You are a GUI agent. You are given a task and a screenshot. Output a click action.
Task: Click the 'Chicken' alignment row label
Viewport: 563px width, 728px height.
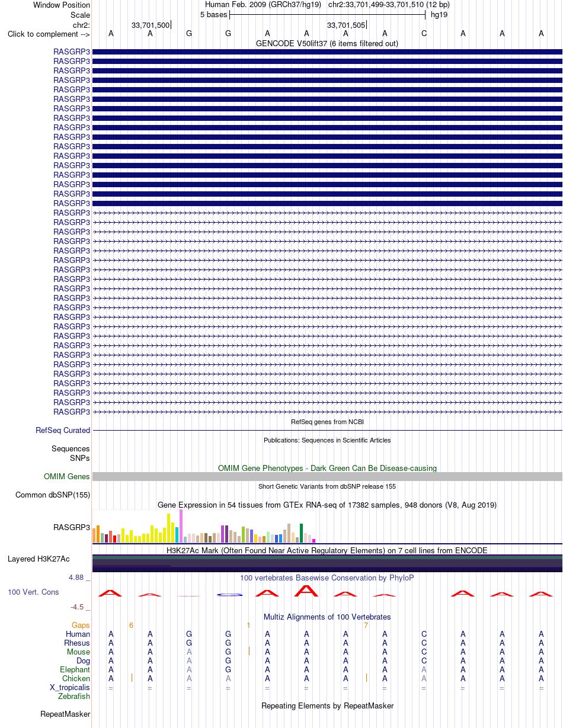76,678
